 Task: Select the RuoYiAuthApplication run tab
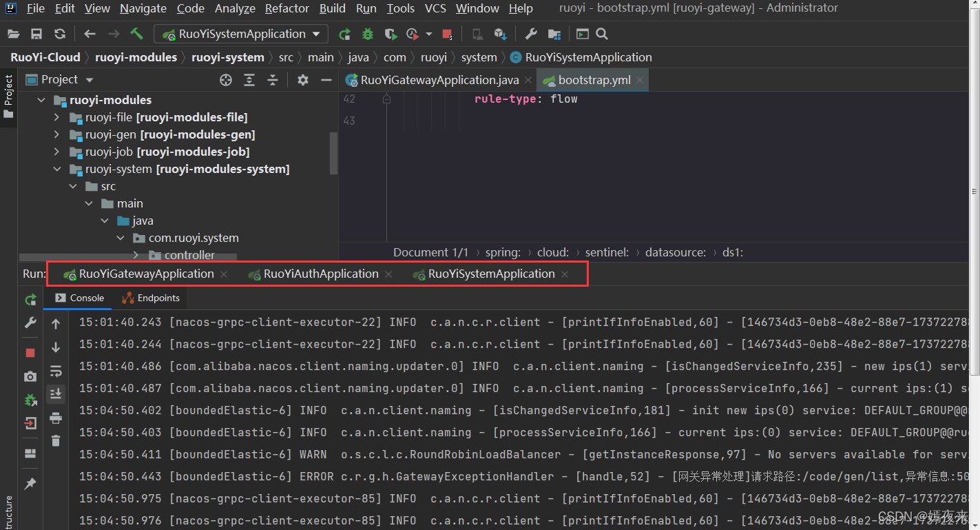coord(321,274)
